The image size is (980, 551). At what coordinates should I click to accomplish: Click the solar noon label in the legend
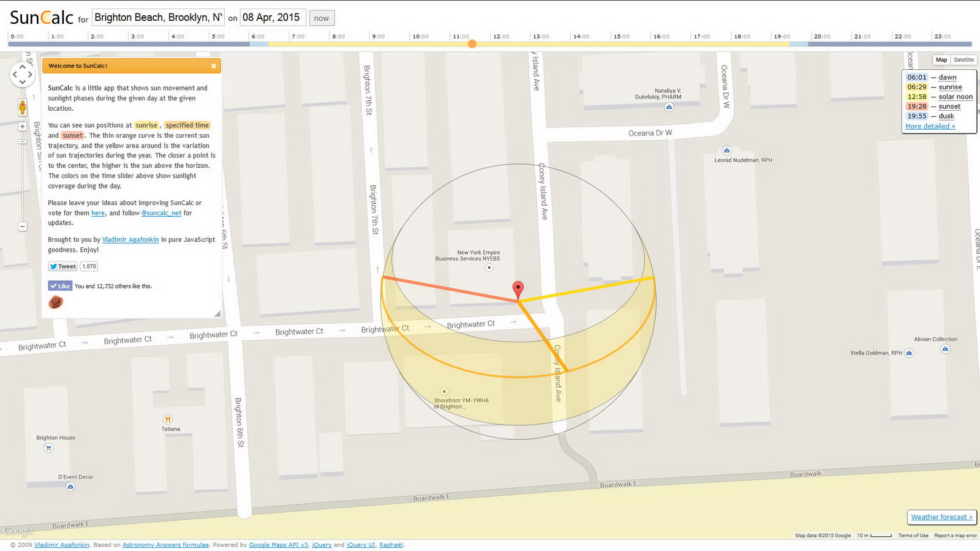(956, 97)
